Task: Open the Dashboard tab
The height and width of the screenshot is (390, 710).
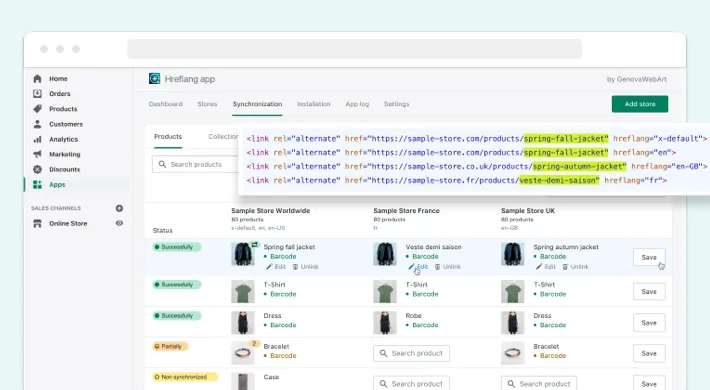Action: pyautogui.click(x=166, y=104)
